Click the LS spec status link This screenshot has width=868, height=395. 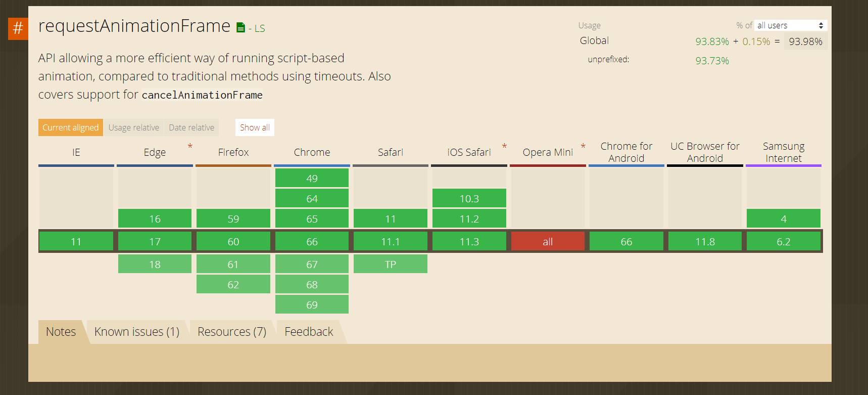[260, 28]
